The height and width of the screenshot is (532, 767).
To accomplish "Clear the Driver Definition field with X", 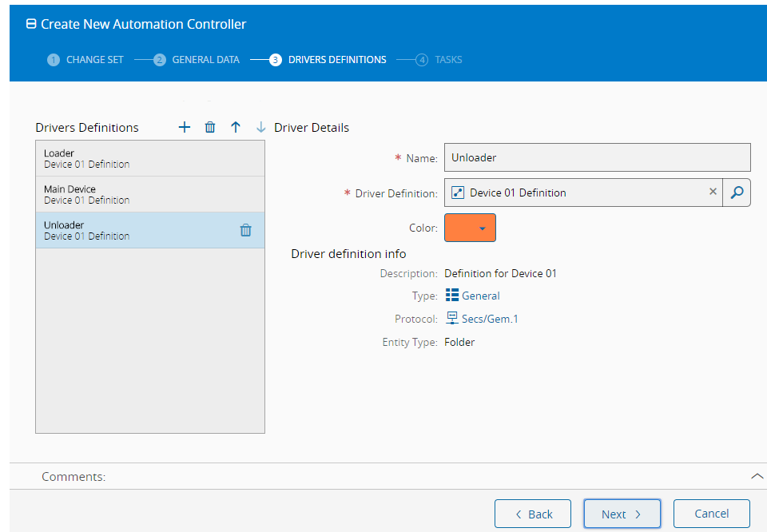I will [713, 193].
